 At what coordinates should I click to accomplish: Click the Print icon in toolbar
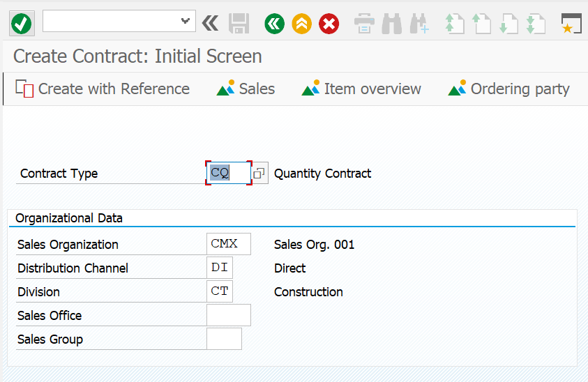364,24
